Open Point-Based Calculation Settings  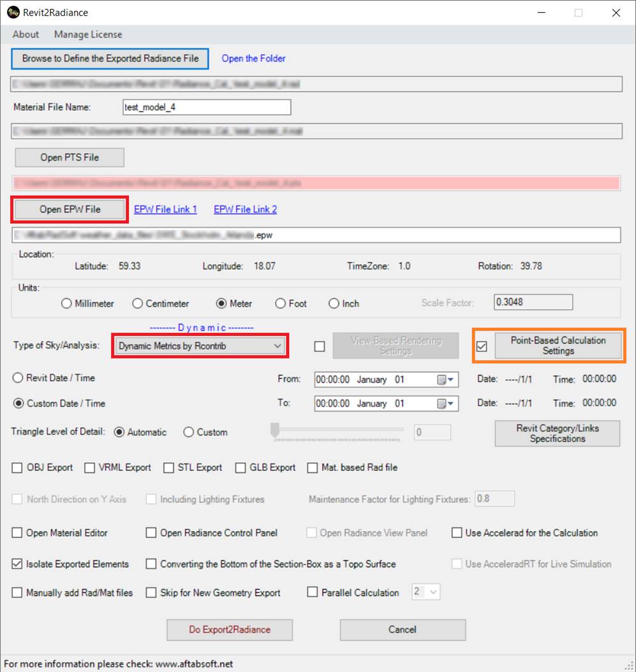tap(558, 346)
